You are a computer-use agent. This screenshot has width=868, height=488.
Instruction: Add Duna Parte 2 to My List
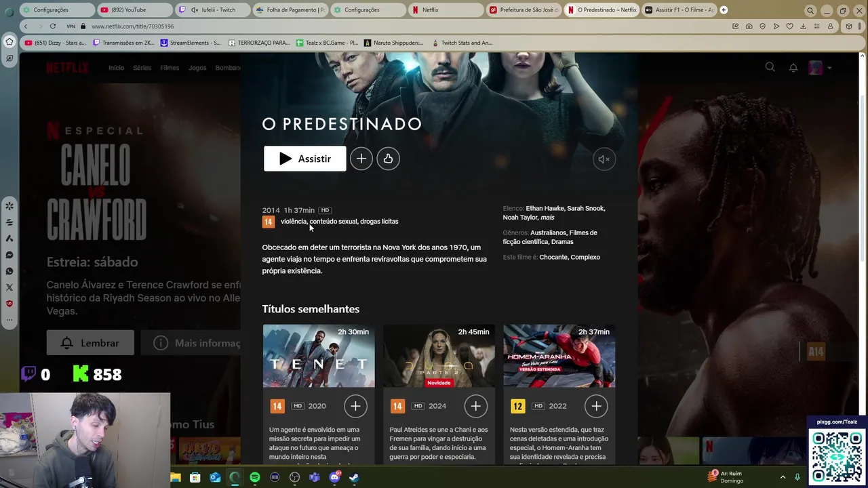(x=475, y=406)
